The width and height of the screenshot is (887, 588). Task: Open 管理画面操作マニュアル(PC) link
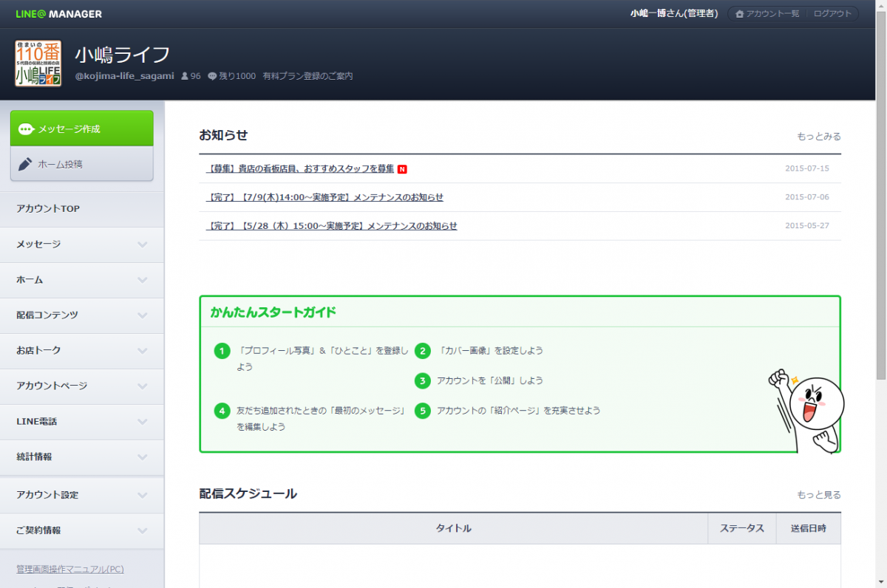click(x=70, y=570)
